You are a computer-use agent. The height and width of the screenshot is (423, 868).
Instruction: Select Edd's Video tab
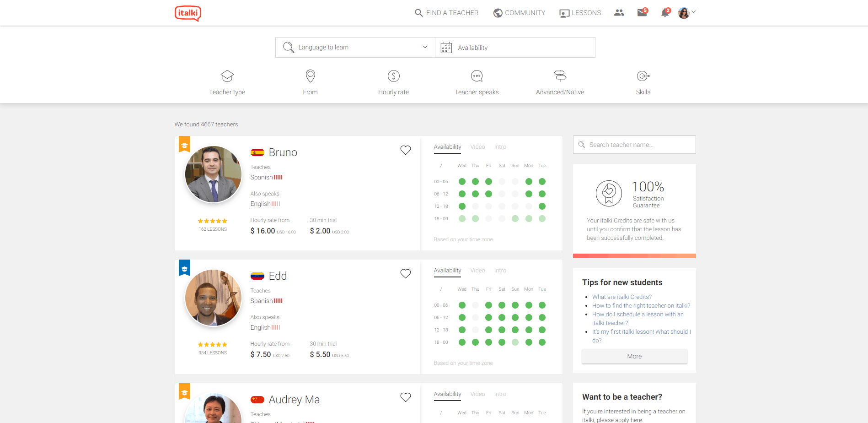(477, 271)
